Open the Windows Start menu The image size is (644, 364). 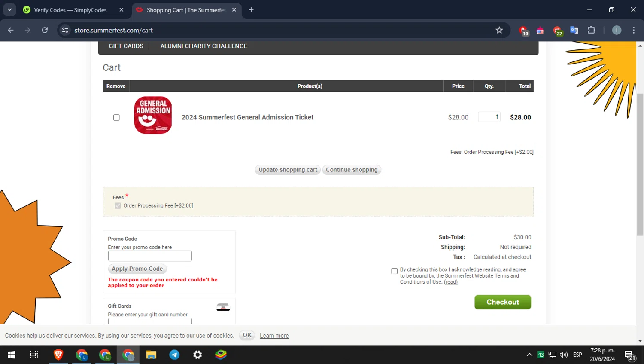click(x=12, y=355)
